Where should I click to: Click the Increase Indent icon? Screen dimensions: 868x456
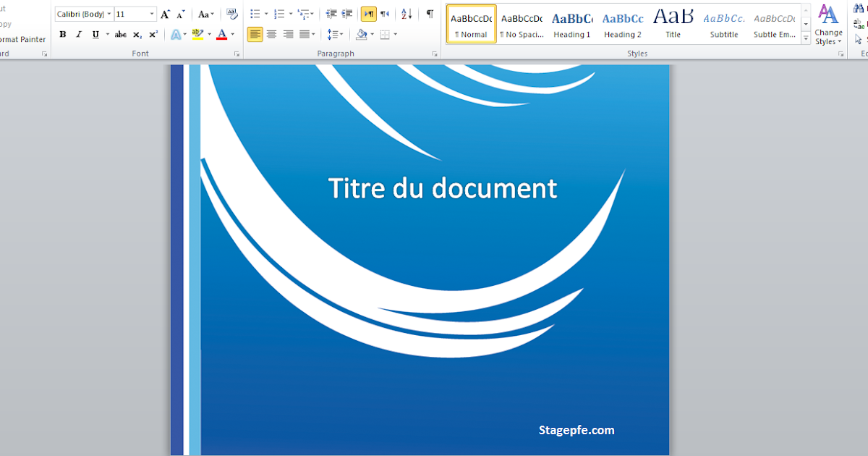pyautogui.click(x=347, y=14)
